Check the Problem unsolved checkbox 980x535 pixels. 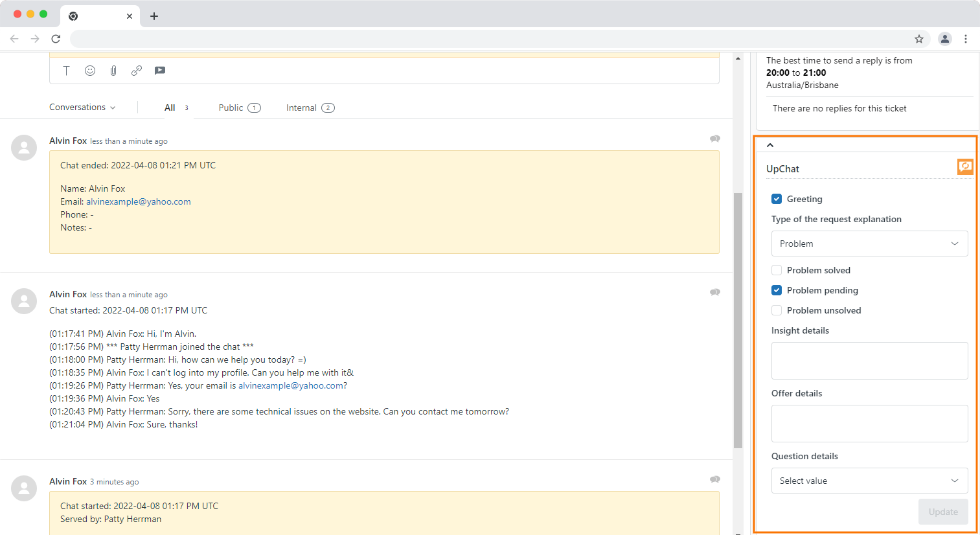(x=777, y=310)
